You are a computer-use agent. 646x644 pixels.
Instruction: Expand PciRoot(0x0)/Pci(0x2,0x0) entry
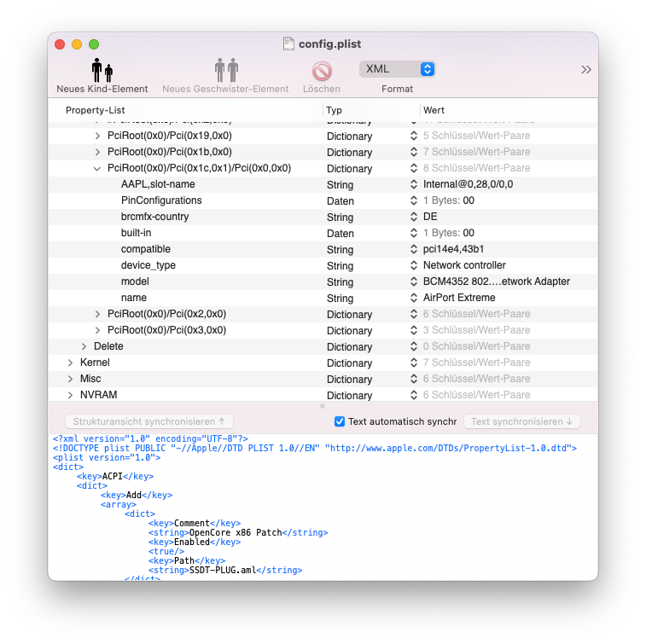coord(97,314)
